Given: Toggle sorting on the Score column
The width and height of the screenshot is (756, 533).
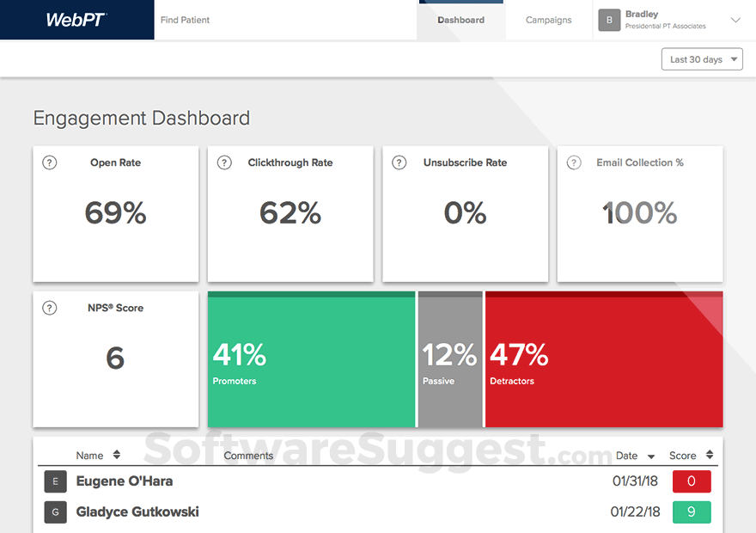Looking at the screenshot, I should coord(693,455).
